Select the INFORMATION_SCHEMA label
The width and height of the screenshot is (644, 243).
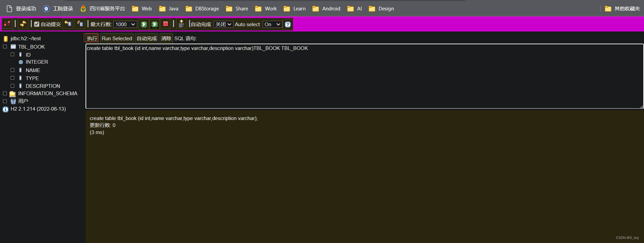point(48,94)
